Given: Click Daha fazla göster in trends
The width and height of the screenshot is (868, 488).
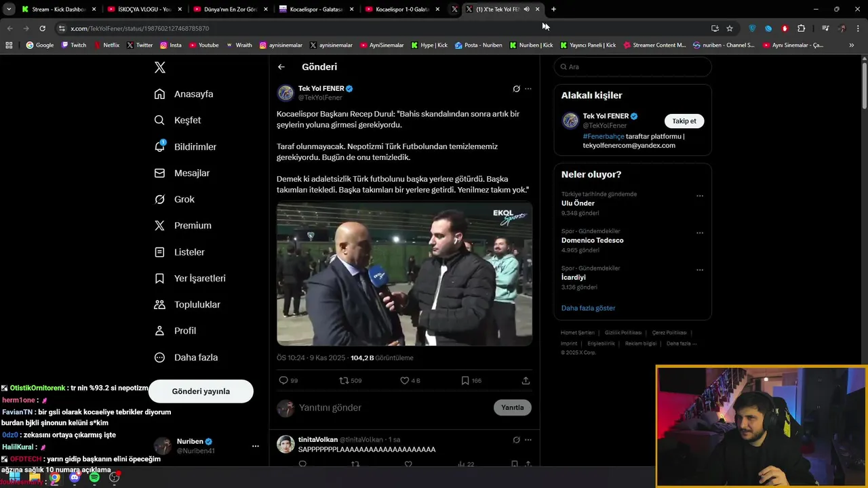Looking at the screenshot, I should click(x=588, y=308).
